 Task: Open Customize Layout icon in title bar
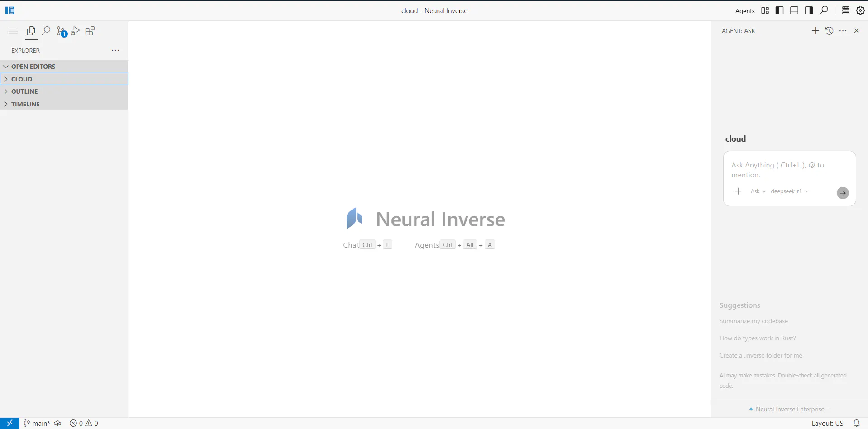[765, 10]
